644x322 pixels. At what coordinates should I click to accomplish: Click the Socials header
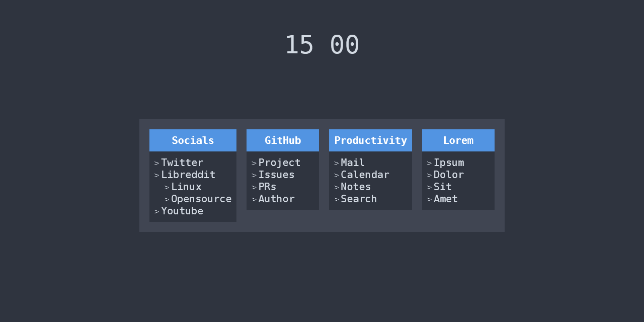(x=193, y=140)
